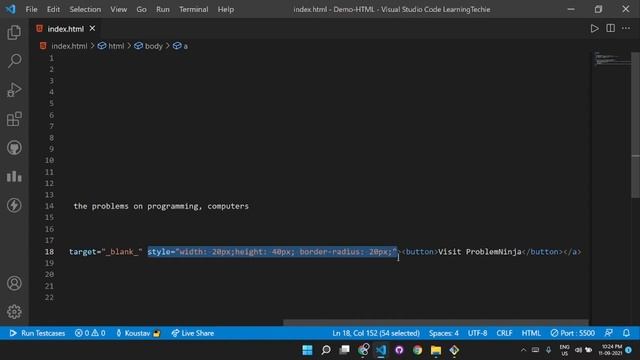
Task: Click Run Testcases in status bar
Action: 37,333
